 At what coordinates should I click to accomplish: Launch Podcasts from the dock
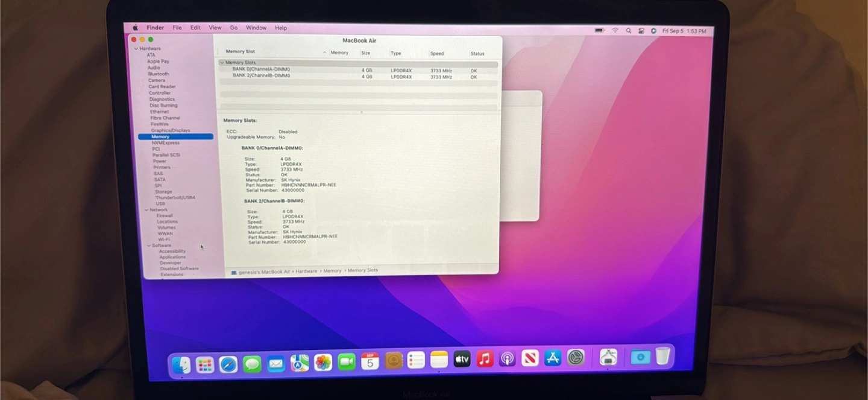tap(507, 359)
